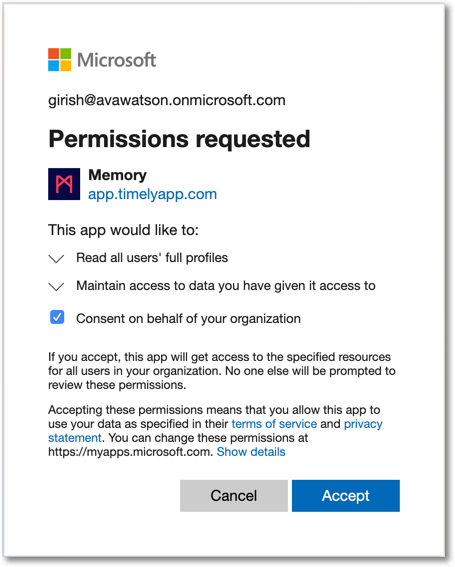Screen dimensions: 455x567
Task: Click the This app would like to text
Action: tap(123, 230)
